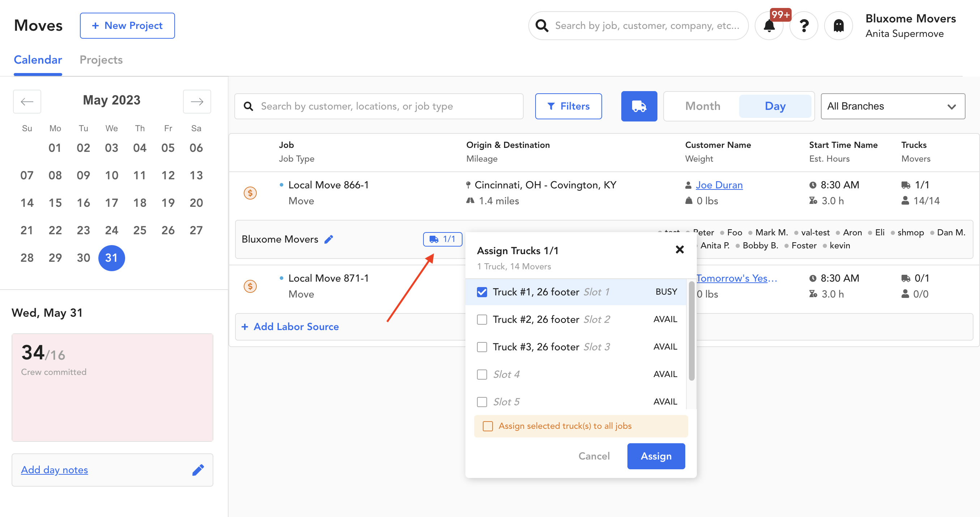Go to next month arrow
Image resolution: width=980 pixels, height=517 pixels.
click(x=197, y=101)
